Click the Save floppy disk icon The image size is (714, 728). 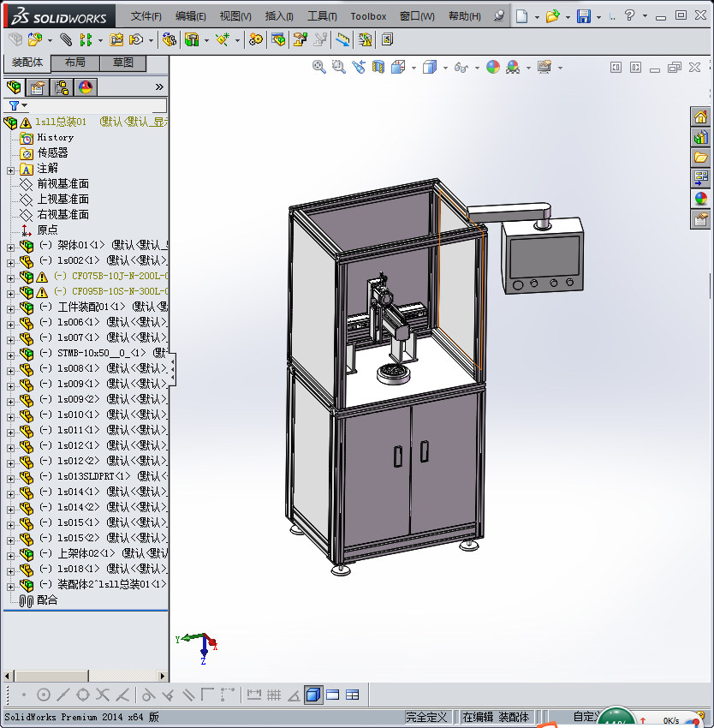(x=583, y=16)
